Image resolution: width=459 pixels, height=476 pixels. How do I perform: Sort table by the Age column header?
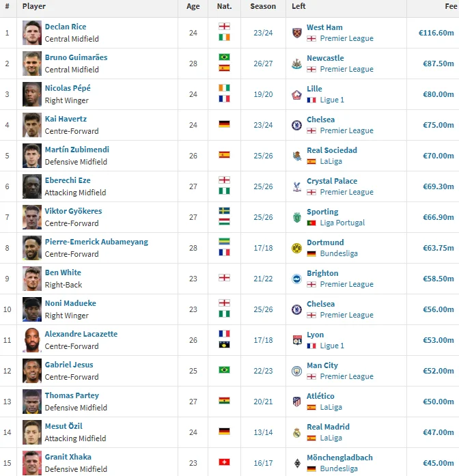[193, 6]
